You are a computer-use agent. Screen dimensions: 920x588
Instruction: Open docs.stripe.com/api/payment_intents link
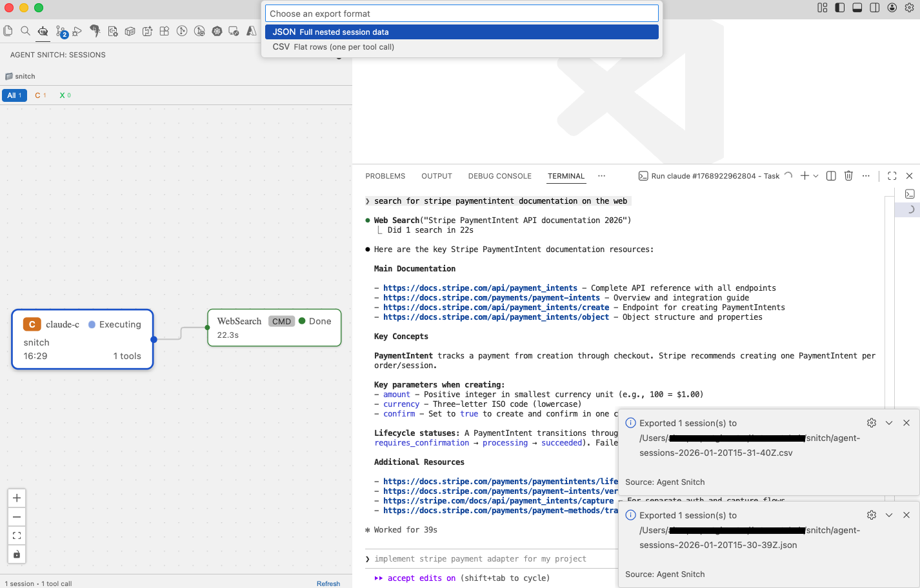click(x=480, y=288)
